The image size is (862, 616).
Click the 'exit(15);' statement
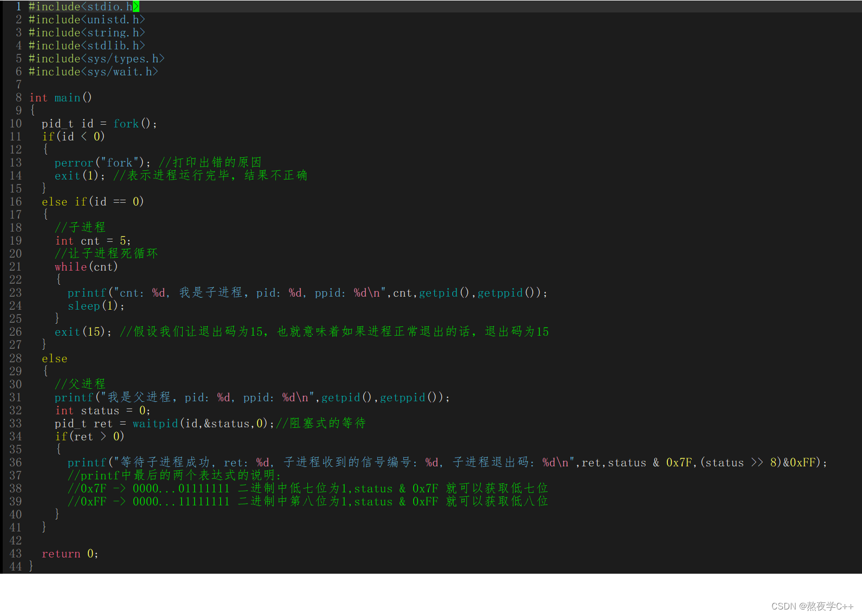[x=83, y=331]
